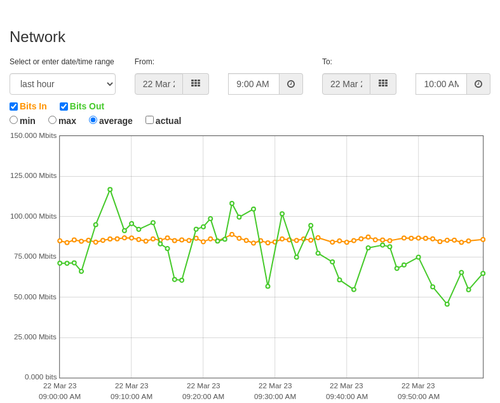The height and width of the screenshot is (403, 500).
Task: Click the '150.000 Mbits' axis label
Action: click(x=33, y=135)
